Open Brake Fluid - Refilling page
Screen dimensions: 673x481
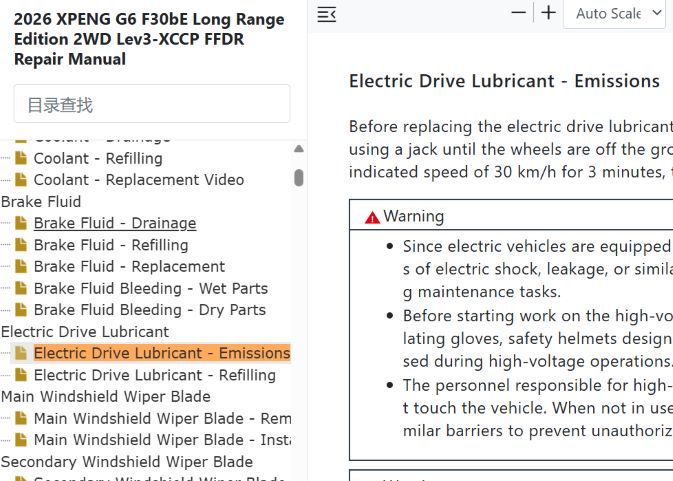111,245
